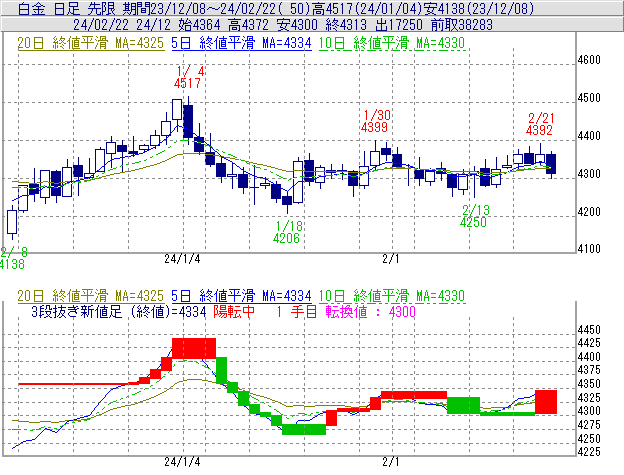The width and height of the screenshot is (624, 475).
Task: Click the 1/18 4206 low annotation
Action: 287,232
